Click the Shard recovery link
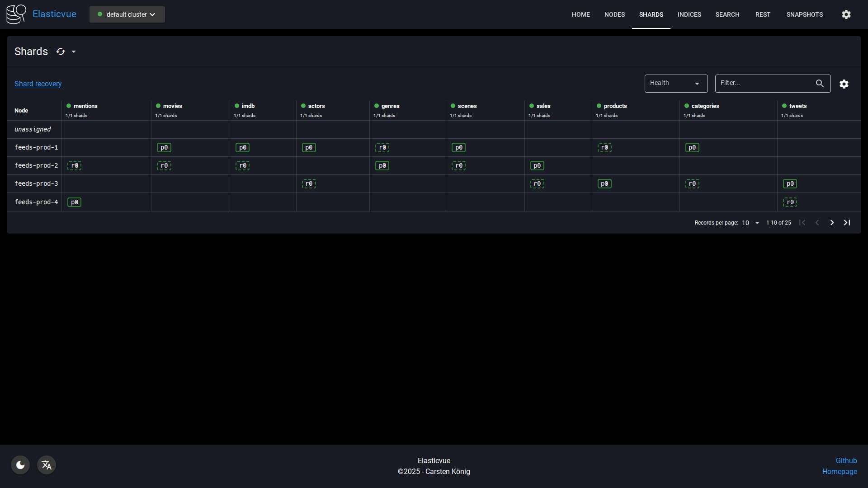Viewport: 868px width, 488px height. click(38, 84)
